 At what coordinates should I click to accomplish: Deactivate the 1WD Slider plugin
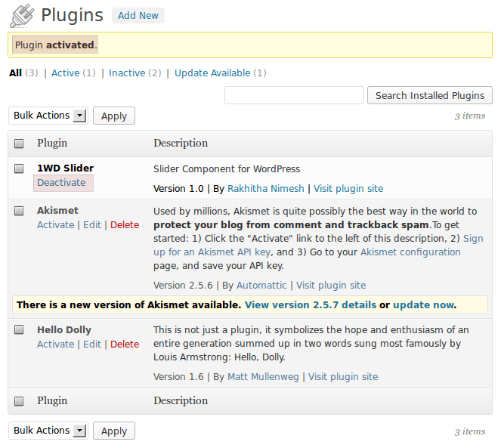point(61,183)
